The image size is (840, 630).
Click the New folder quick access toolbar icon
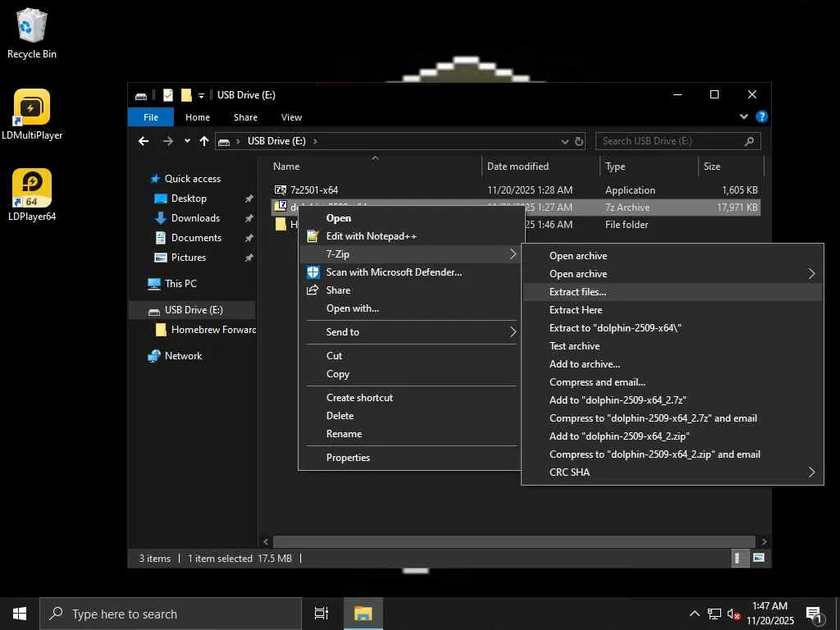[x=186, y=95]
